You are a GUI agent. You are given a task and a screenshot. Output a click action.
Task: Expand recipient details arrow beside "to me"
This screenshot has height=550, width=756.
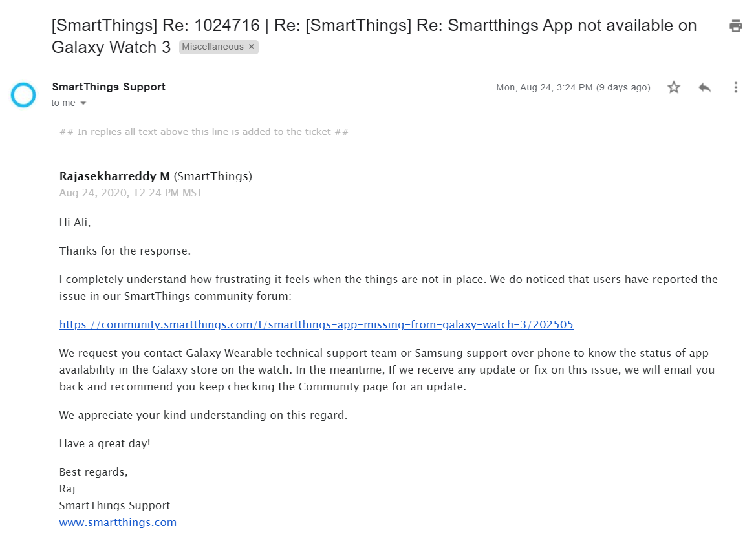click(83, 103)
